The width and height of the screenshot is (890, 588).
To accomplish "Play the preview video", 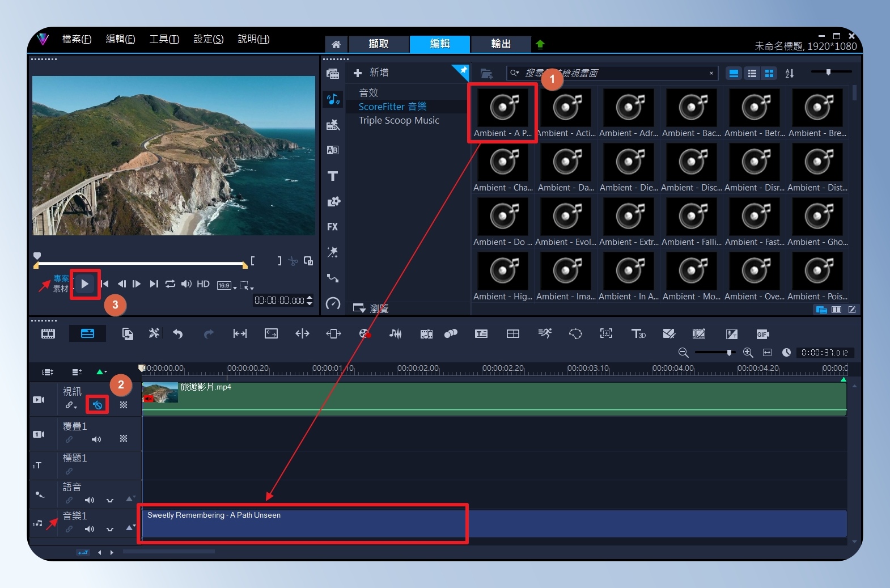I will point(85,284).
